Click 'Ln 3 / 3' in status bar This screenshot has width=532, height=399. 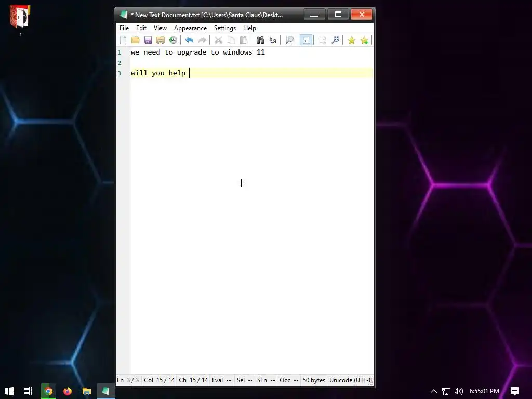tap(128, 380)
